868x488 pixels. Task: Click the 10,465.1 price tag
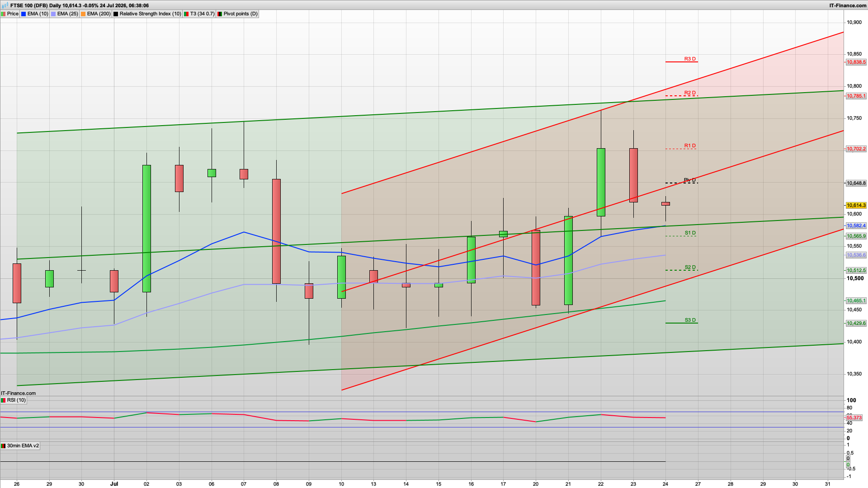pyautogui.click(x=856, y=301)
